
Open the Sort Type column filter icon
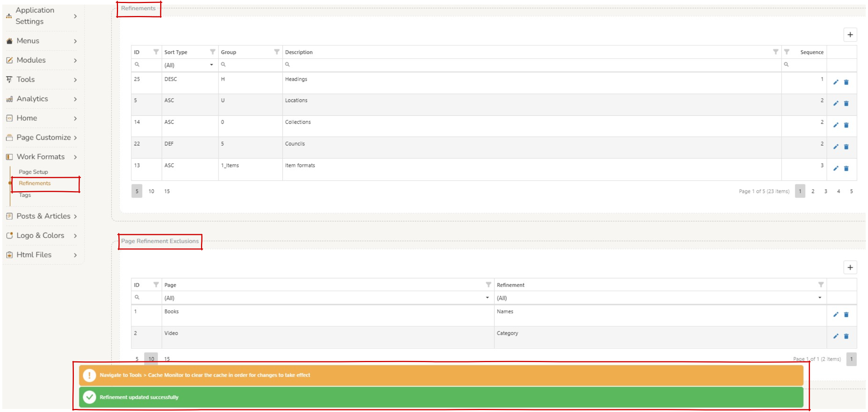[x=212, y=52]
